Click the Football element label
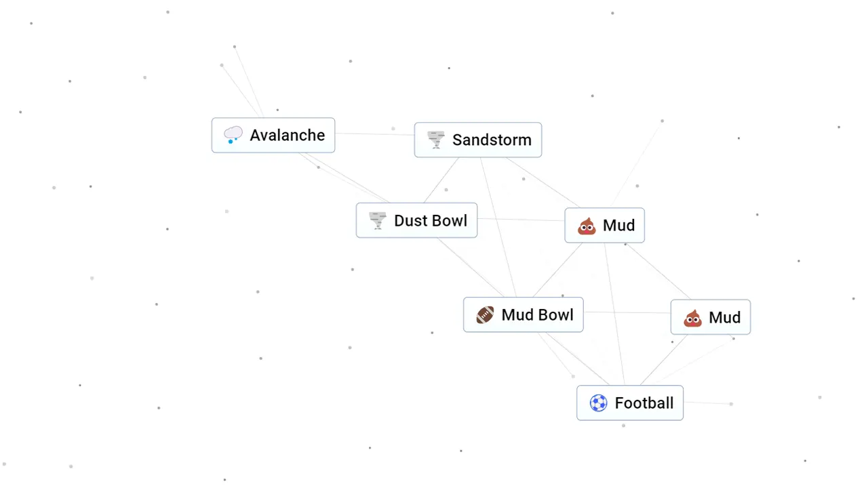 [x=644, y=403]
